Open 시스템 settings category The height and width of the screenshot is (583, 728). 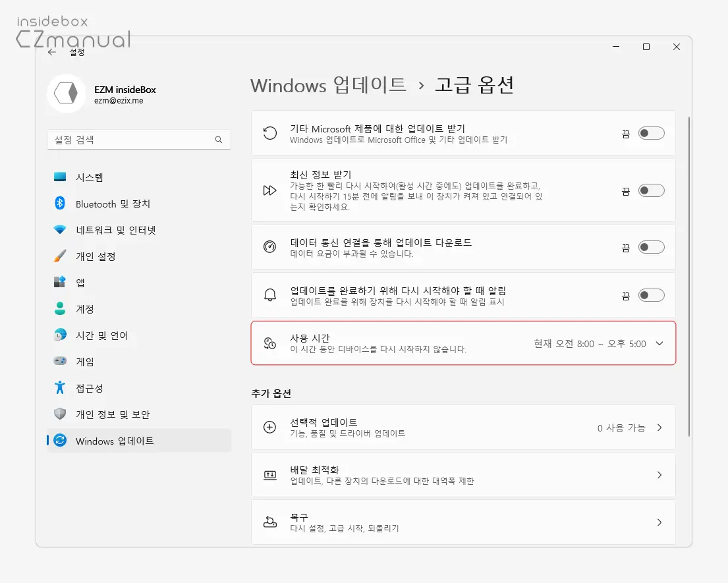point(139,177)
